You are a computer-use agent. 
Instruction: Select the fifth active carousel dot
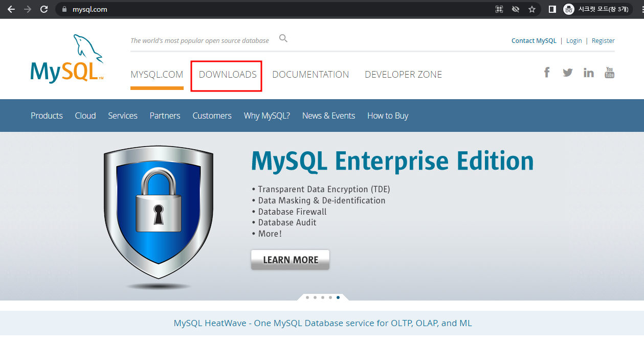tap(338, 297)
